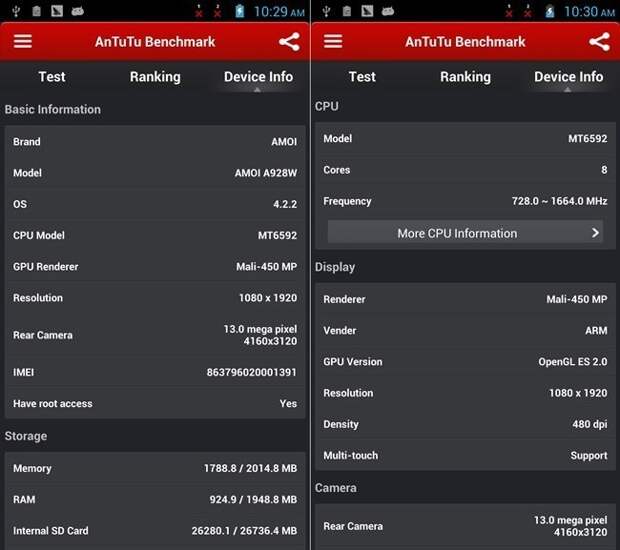The image size is (620, 550).
Task: Open hamburger menu on the CPU screen
Action: pyautogui.click(x=333, y=42)
